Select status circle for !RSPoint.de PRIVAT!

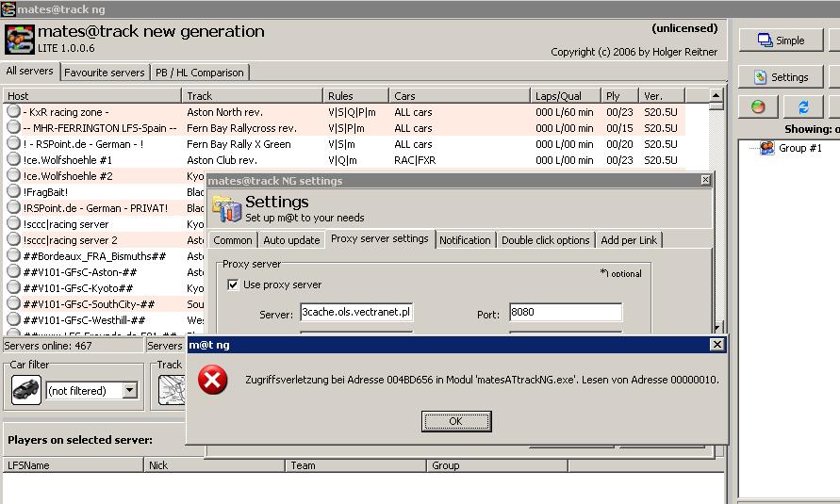pos(13,207)
